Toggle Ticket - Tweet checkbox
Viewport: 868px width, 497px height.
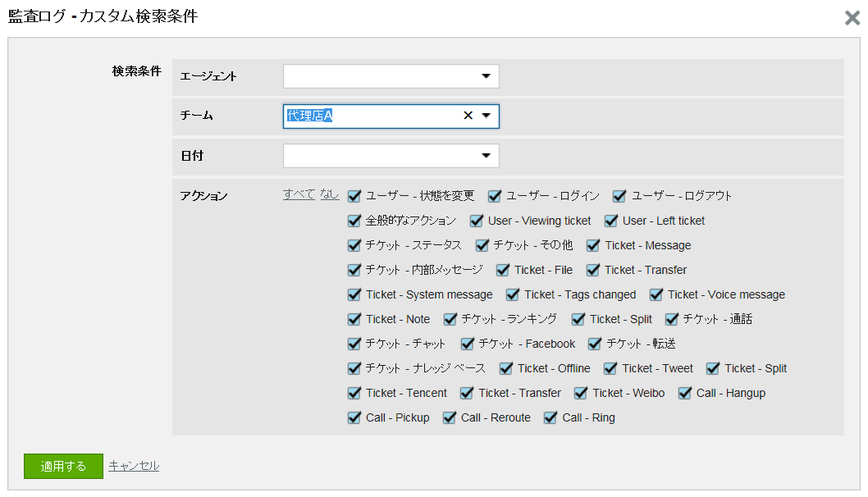[610, 368]
